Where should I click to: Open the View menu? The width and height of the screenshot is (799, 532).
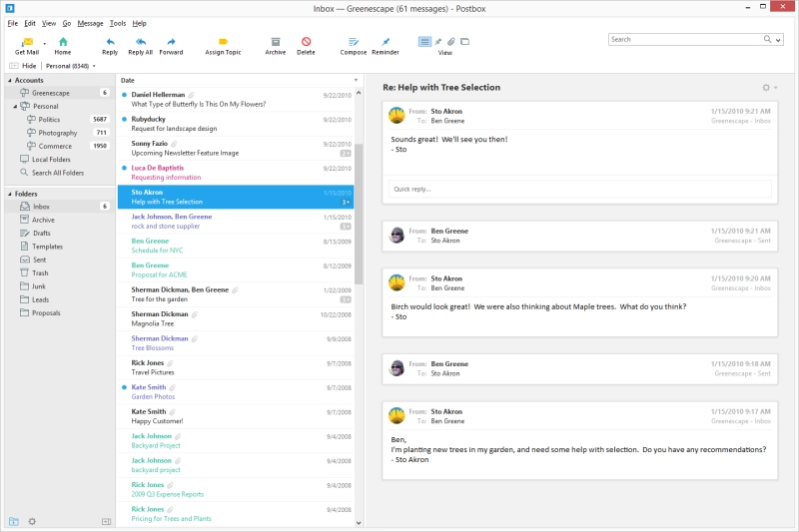click(x=49, y=23)
